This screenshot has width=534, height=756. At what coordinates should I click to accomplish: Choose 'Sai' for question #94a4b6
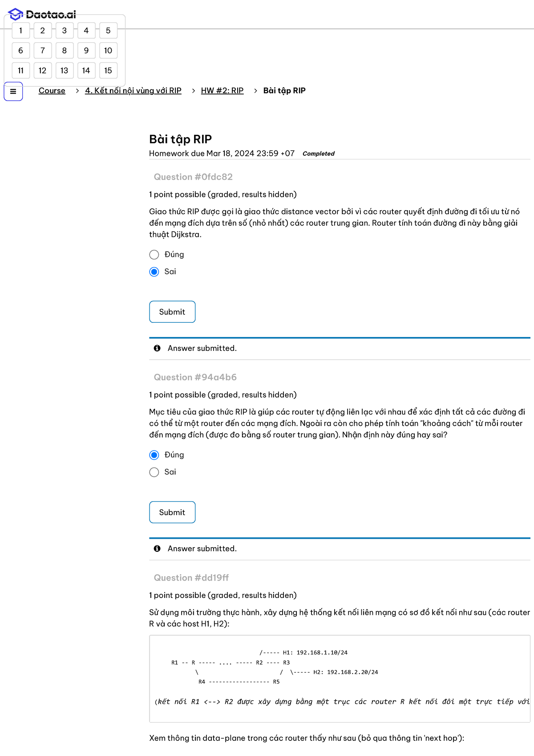pyautogui.click(x=154, y=472)
